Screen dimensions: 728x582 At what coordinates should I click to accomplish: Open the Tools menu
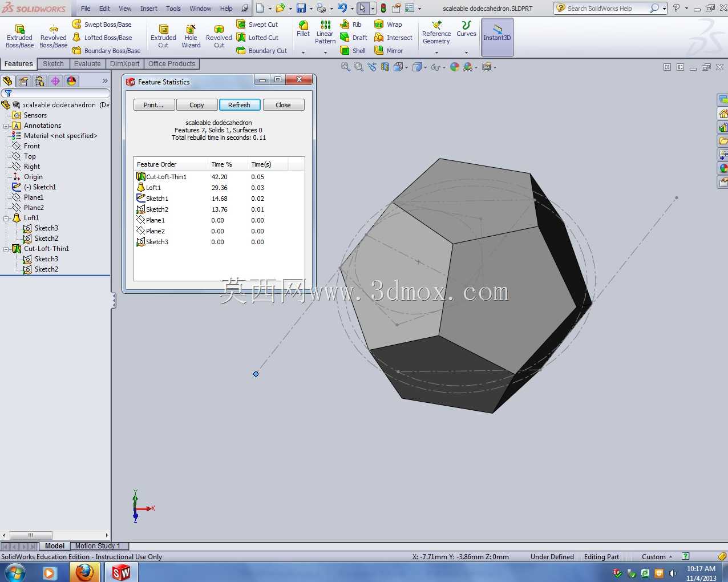click(x=173, y=9)
